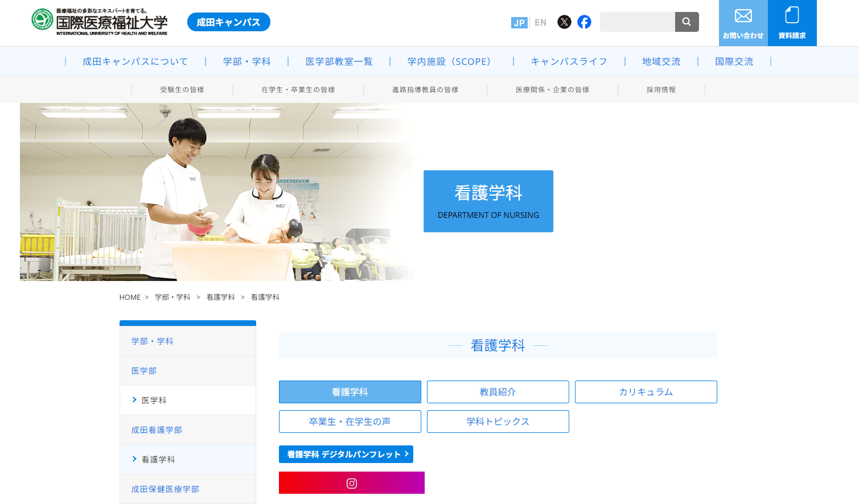The height and width of the screenshot is (504, 859).
Task: Toggle the highlighted 看護学科 tab button
Action: pos(349,392)
